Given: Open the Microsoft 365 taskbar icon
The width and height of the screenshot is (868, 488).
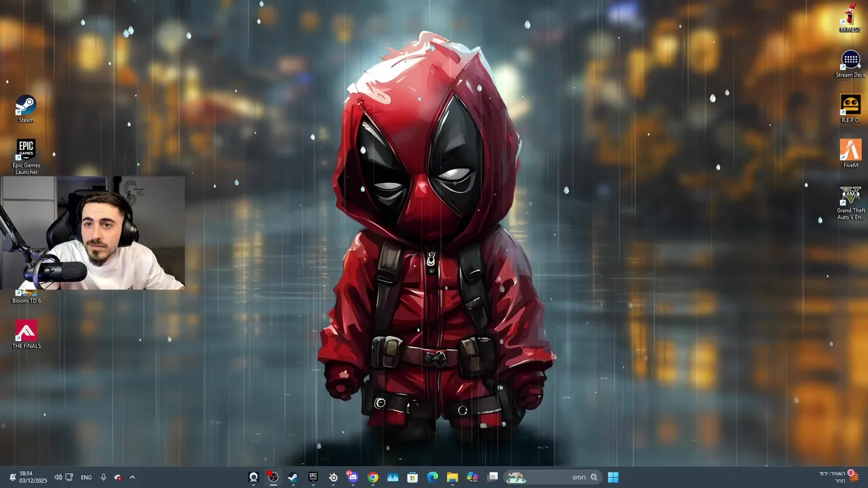Looking at the screenshot, I should (x=473, y=477).
